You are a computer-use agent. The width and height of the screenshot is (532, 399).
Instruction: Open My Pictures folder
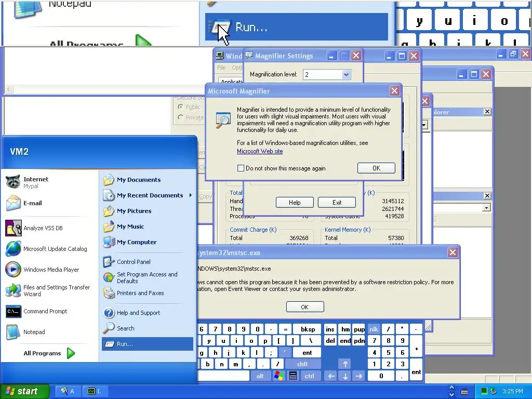pos(148,211)
